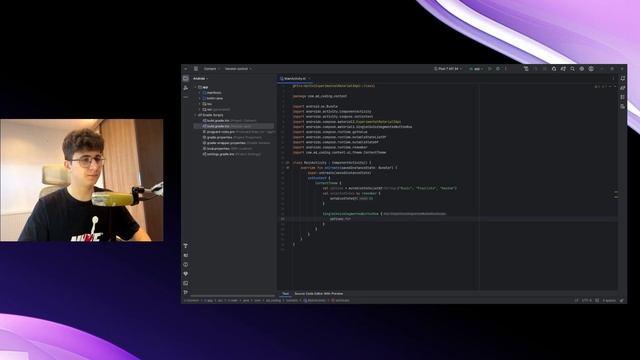640x360 pixels.
Task: Expand the res folder
Action: point(200,104)
